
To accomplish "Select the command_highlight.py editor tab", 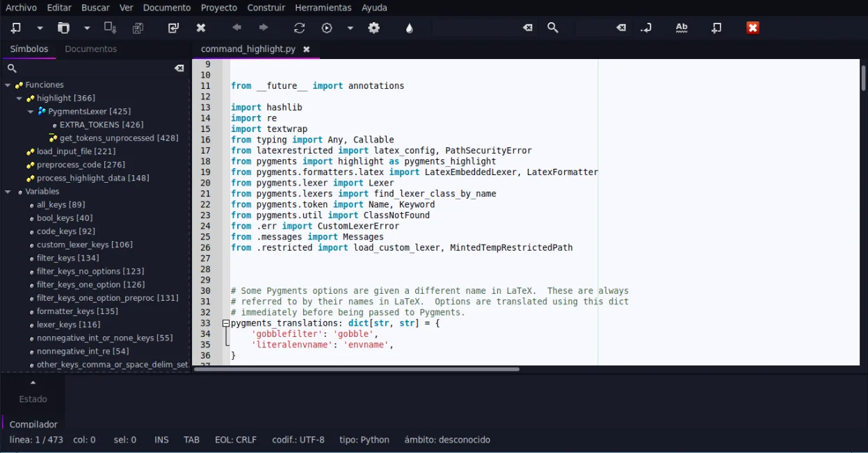I will pos(248,49).
